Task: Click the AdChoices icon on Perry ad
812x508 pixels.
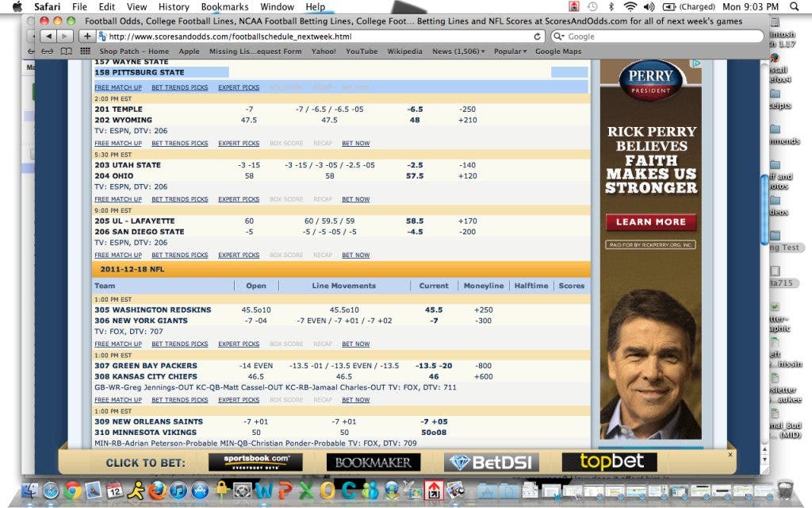Action: [696, 63]
